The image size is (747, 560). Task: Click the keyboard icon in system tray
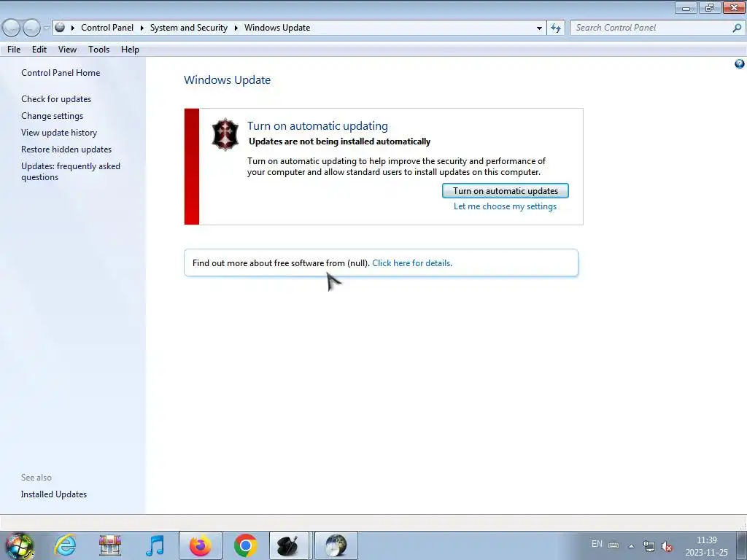[x=614, y=545]
